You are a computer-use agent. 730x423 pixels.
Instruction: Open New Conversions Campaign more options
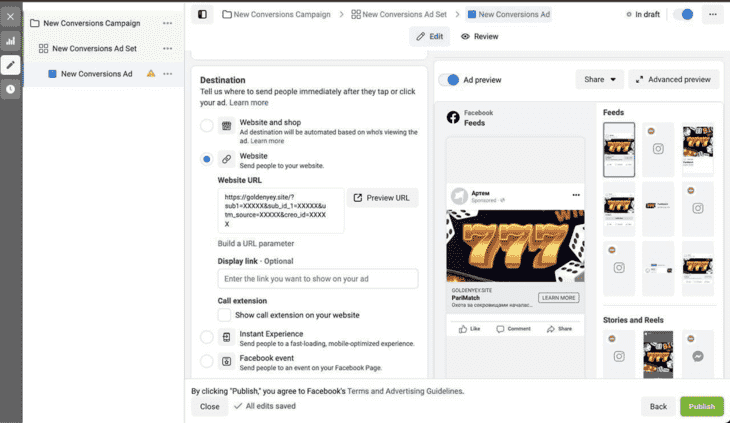[168, 23]
